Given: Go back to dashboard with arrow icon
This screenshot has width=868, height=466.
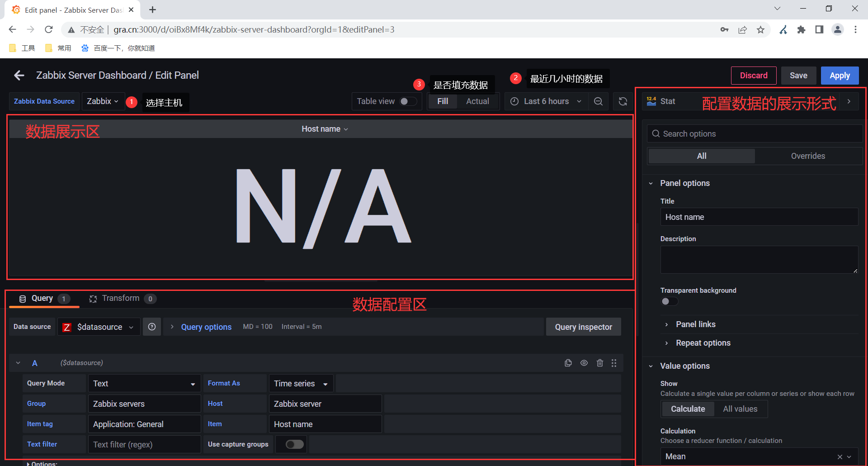Looking at the screenshot, I should point(19,75).
